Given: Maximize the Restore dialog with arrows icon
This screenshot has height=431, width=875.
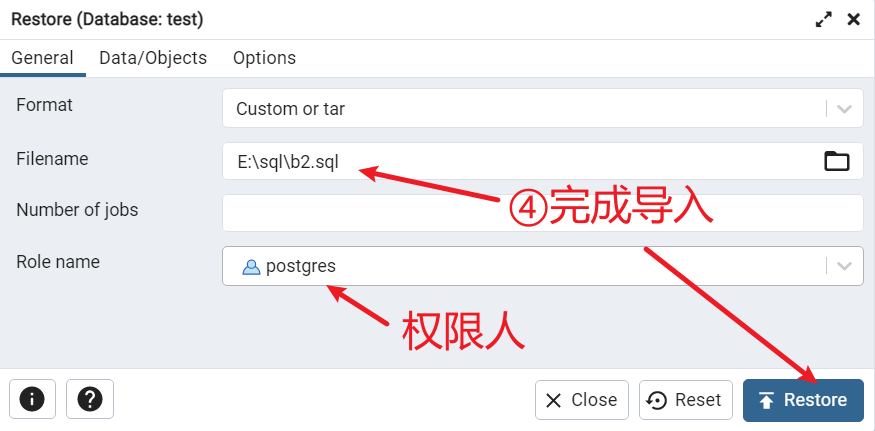Looking at the screenshot, I should tap(824, 20).
